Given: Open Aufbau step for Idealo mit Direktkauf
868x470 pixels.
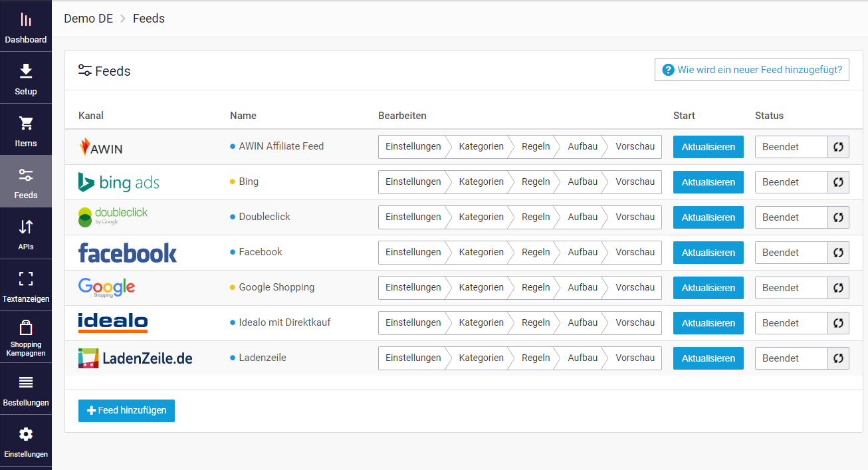Looking at the screenshot, I should coord(583,323).
